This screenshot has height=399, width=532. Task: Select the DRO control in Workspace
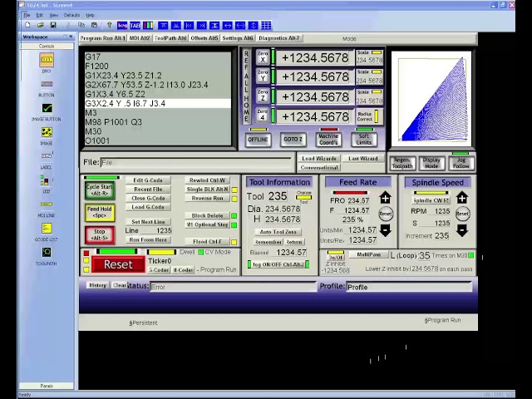(47, 63)
